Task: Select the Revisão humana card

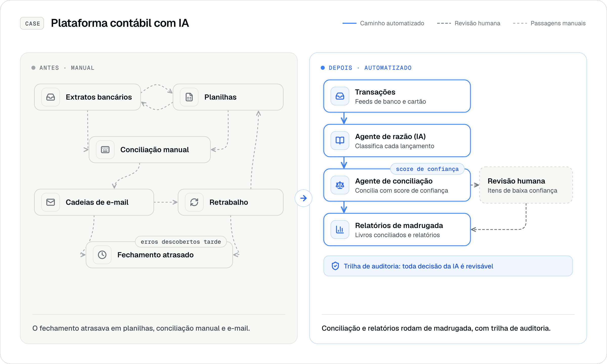Action: tap(526, 185)
